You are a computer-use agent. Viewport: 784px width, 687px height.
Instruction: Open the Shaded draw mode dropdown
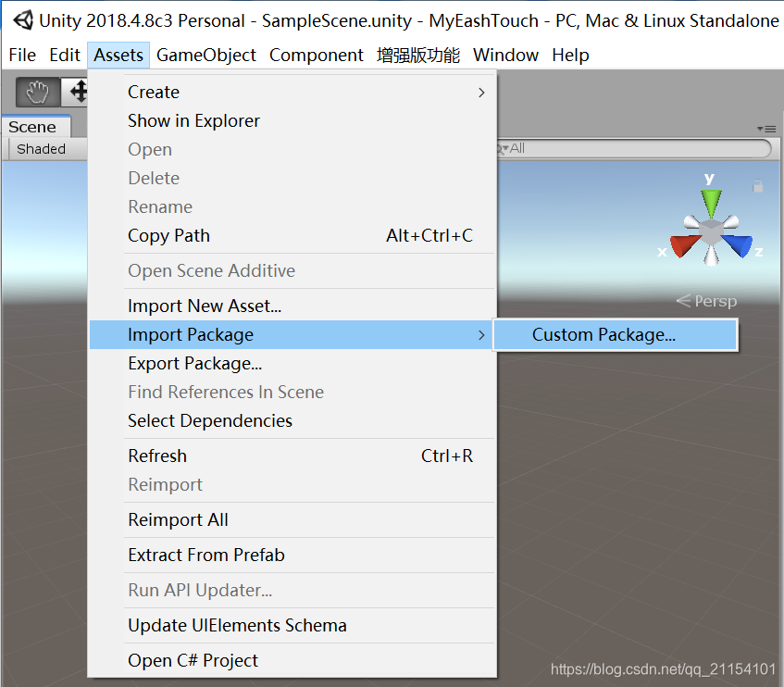pos(41,148)
